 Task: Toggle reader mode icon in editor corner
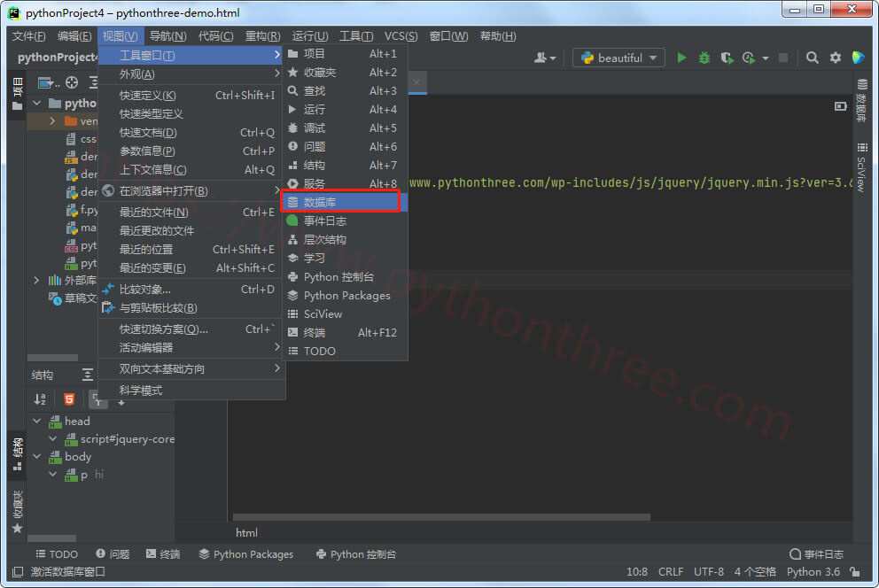[x=840, y=106]
